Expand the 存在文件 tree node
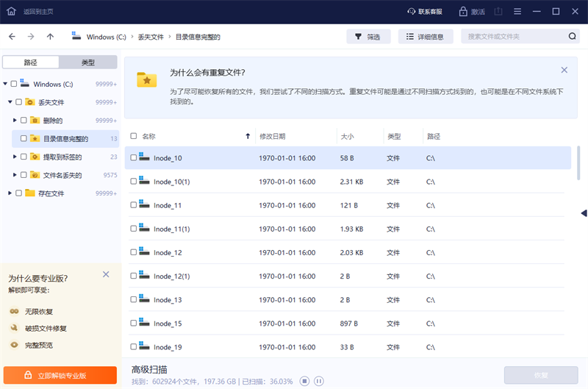The height and width of the screenshot is (389, 588). click(x=10, y=193)
